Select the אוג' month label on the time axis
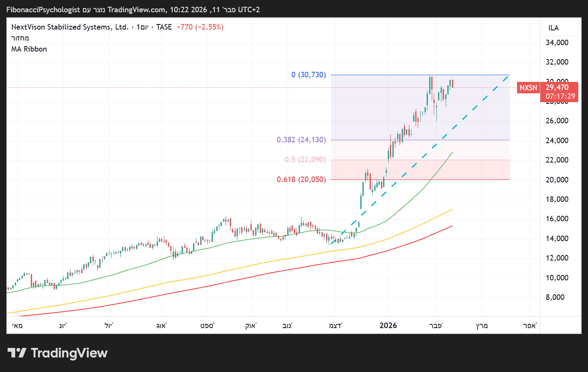Screen dimensions: 588x372 pos(161,326)
